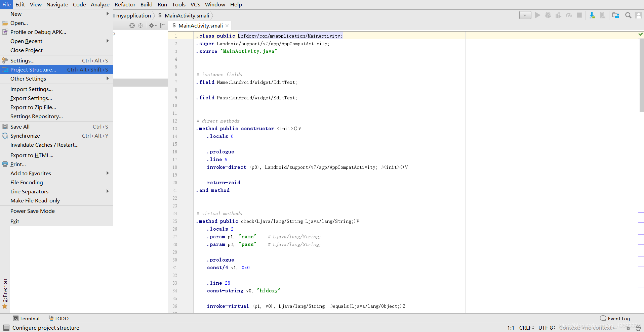Change the UTF-8 file encoding

pyautogui.click(x=547, y=328)
